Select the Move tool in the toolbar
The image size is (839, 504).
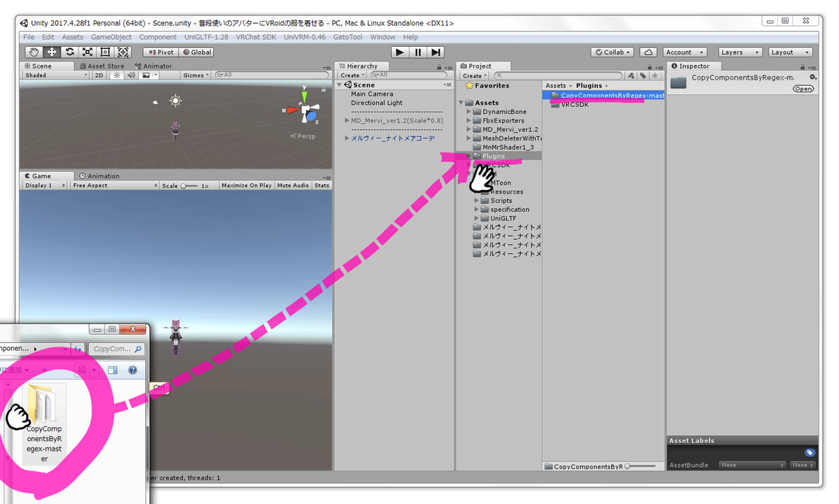(52, 52)
